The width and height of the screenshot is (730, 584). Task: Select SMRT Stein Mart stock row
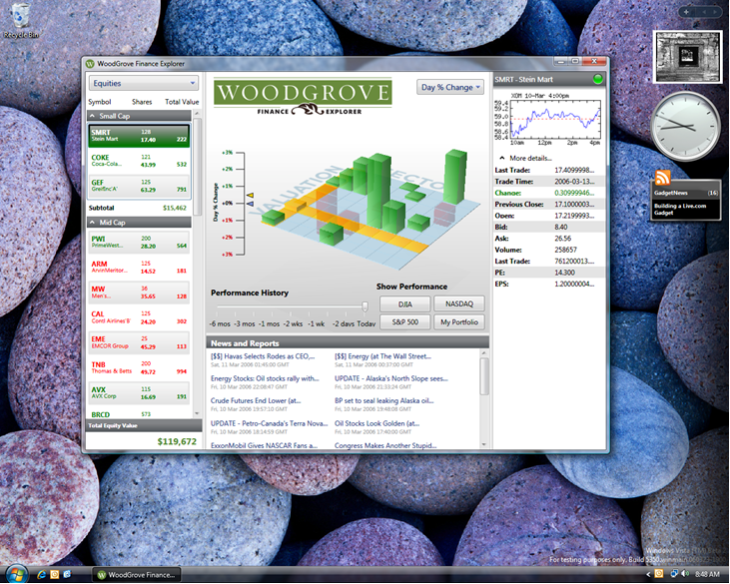click(139, 136)
